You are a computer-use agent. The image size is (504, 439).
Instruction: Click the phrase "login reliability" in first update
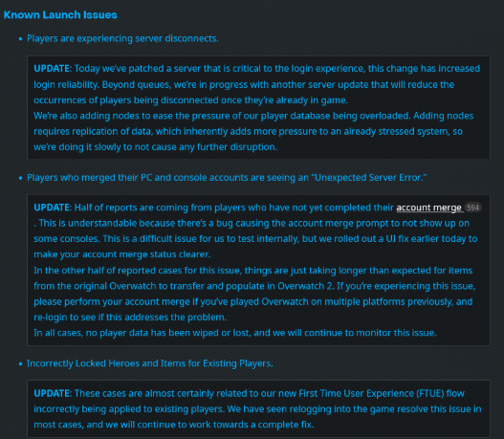tap(66, 84)
